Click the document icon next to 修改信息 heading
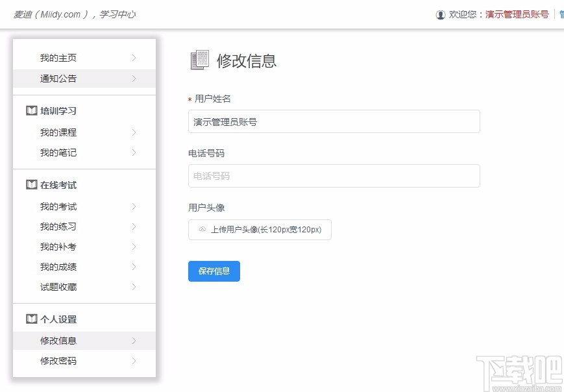564x392 pixels. point(199,59)
